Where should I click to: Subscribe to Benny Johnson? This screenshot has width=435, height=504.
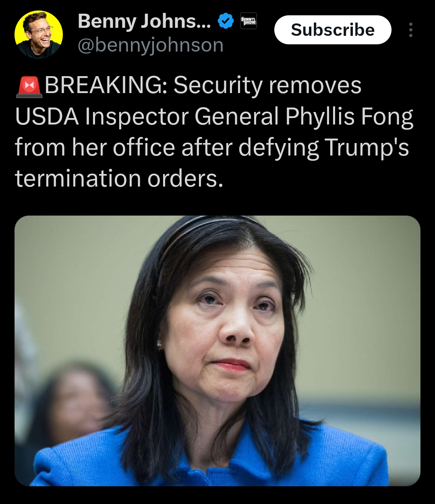pyautogui.click(x=333, y=30)
